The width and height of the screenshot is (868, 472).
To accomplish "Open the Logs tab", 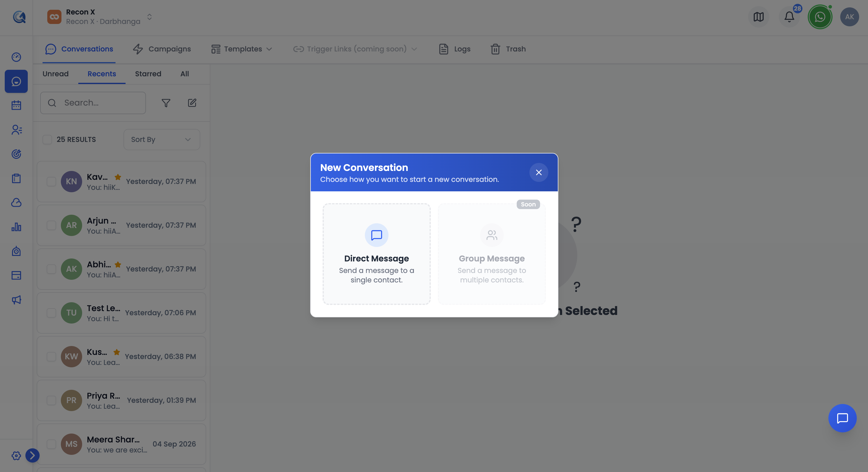I will 455,49.
